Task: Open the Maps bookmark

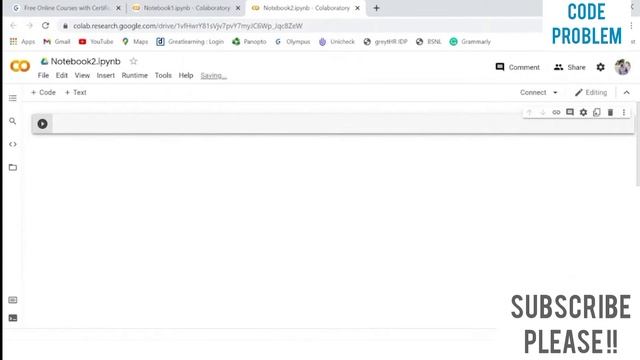Action: coord(135,42)
